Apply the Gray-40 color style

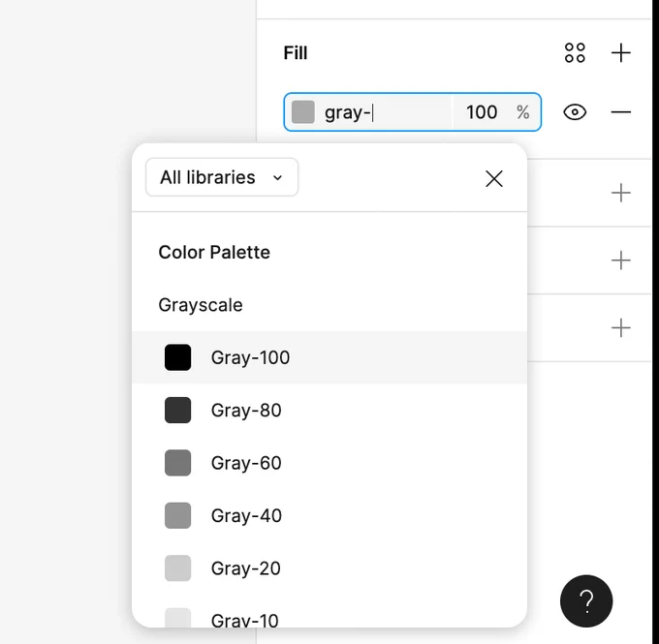329,515
